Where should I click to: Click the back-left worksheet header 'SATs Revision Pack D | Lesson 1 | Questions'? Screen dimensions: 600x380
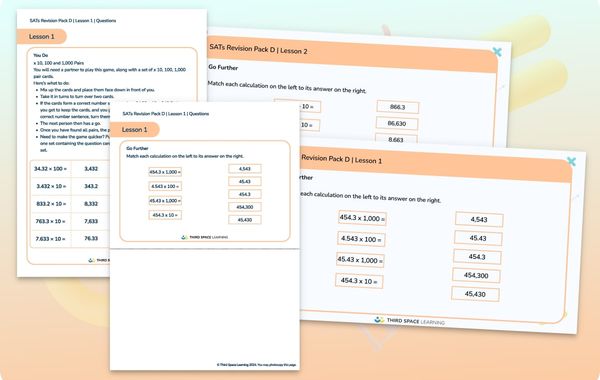tap(73, 21)
